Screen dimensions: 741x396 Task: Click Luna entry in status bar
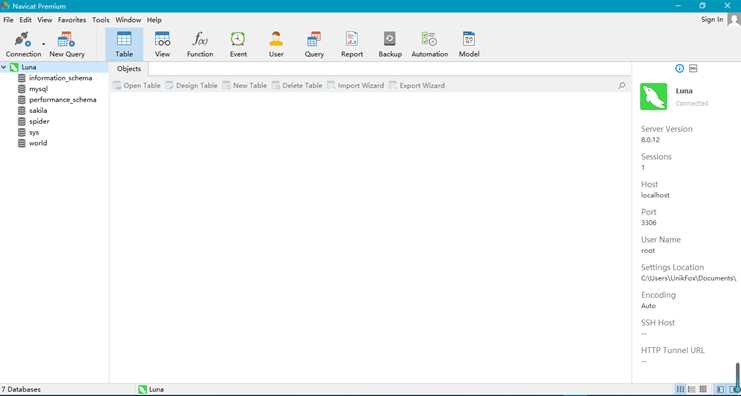[x=151, y=389]
